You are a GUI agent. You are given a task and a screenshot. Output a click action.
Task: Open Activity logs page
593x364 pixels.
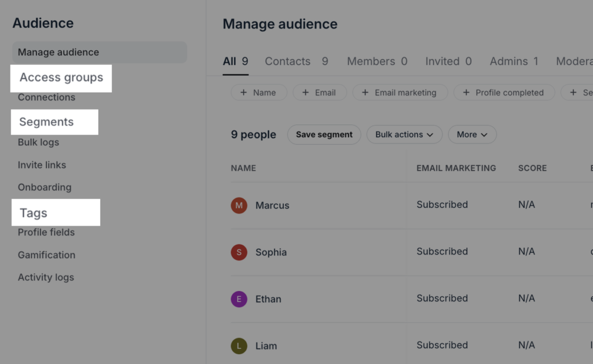point(46,277)
